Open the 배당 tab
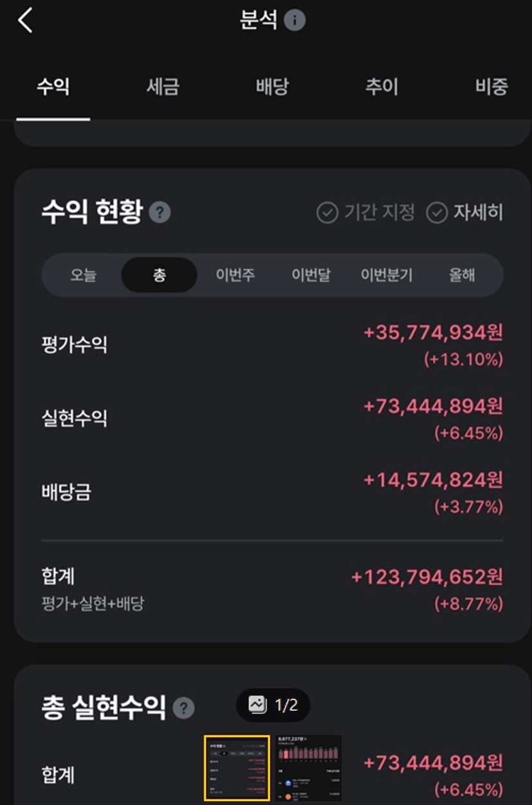This screenshot has width=532, height=805. 272,86
